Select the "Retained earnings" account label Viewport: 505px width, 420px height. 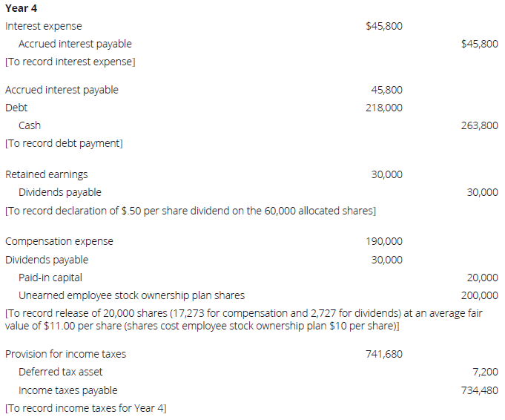[x=46, y=174]
